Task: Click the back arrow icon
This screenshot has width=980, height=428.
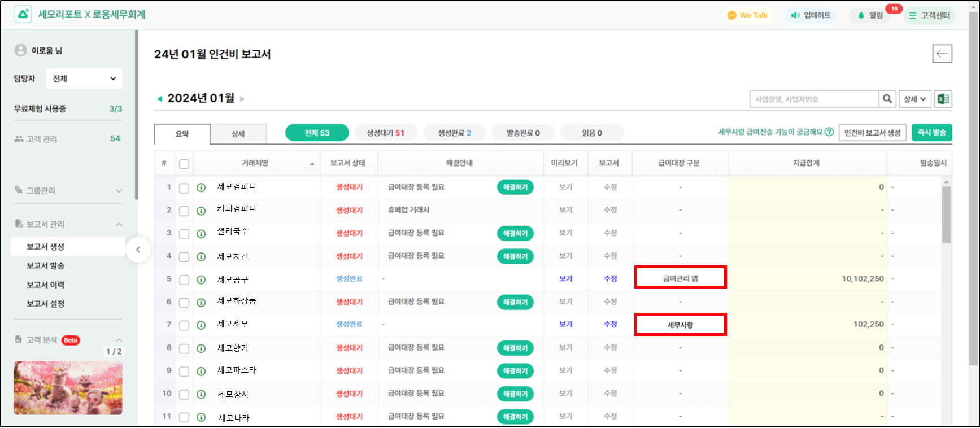Action: click(942, 54)
